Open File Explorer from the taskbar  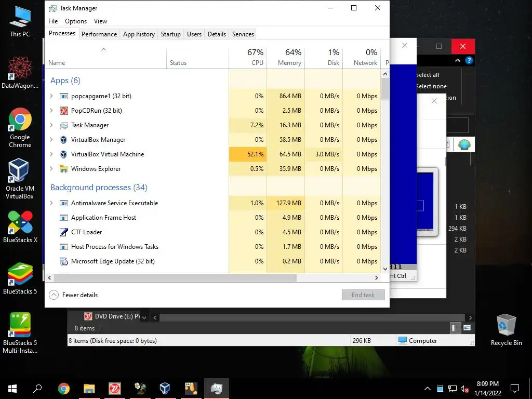tap(89, 389)
